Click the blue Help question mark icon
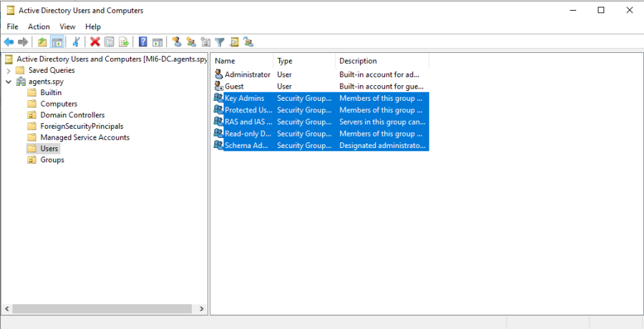 coord(143,42)
